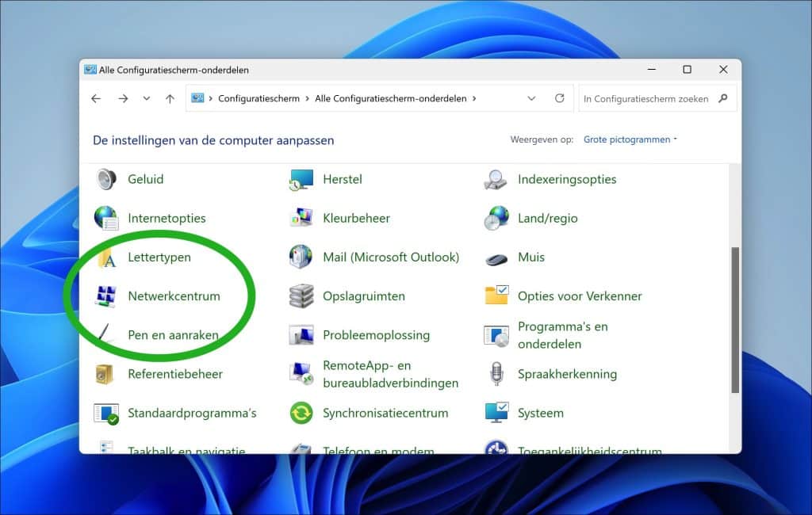Viewport: 812px width, 515px height.
Task: Select the Configuratiescherm breadcrumb
Action: (x=259, y=98)
